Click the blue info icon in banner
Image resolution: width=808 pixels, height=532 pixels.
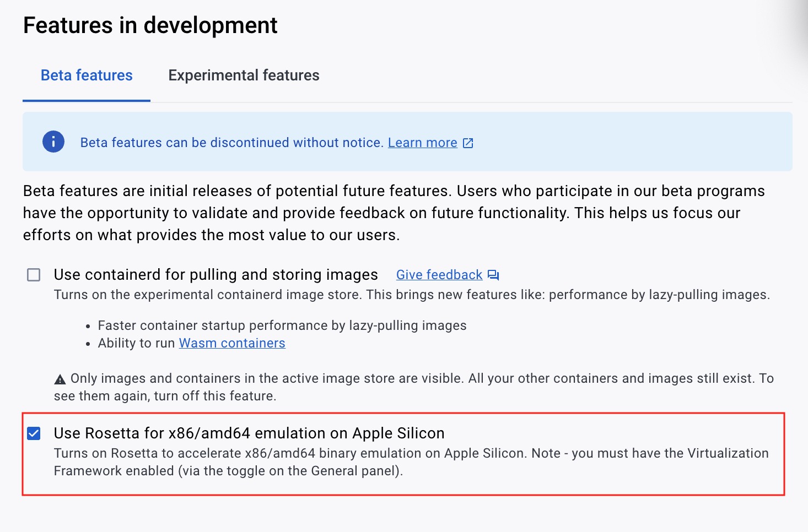pyautogui.click(x=53, y=142)
